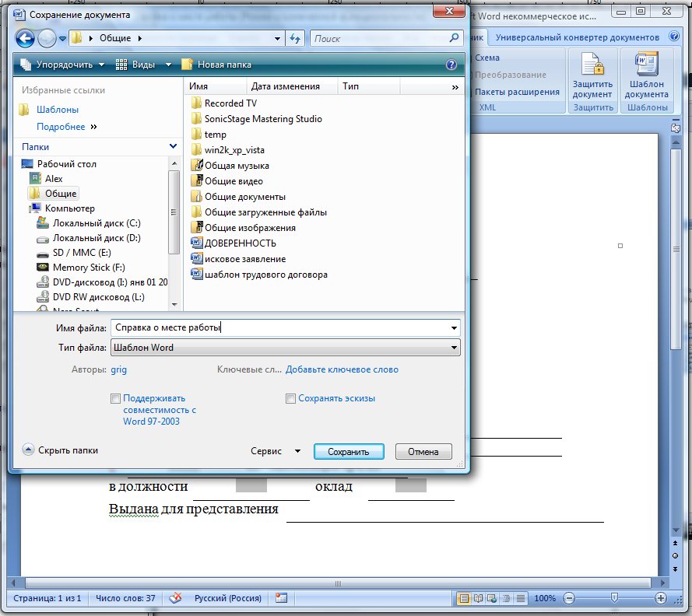Image resolution: width=692 pixels, height=616 pixels.
Task: Open the Имя файла dropdown arrow
Action: click(x=454, y=328)
